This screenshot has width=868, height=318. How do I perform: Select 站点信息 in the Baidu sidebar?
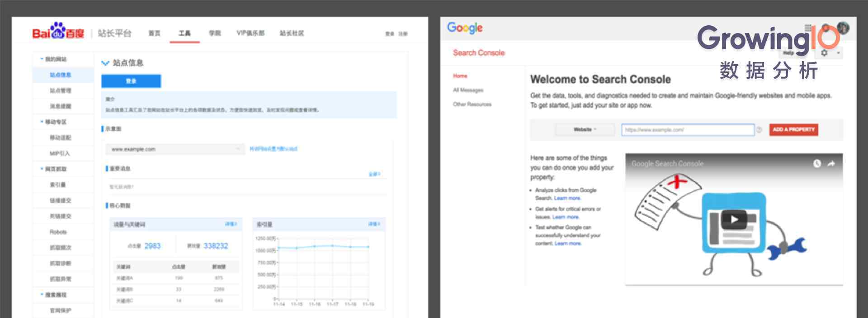click(61, 75)
